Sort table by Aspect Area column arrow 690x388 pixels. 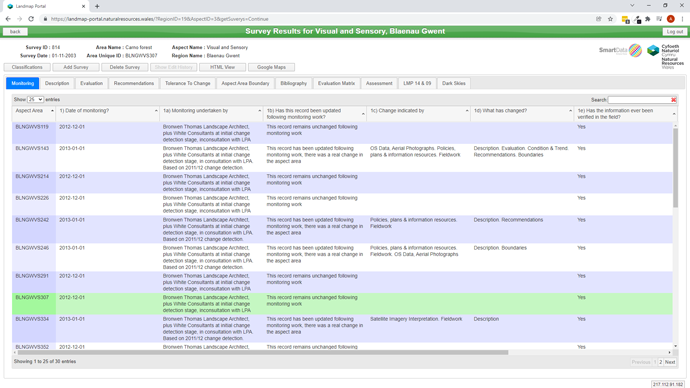tap(52, 111)
